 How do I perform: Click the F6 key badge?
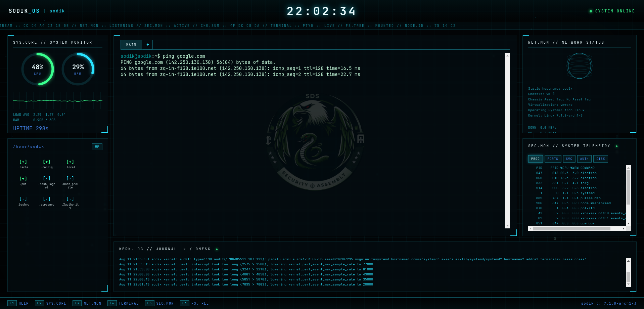(184, 303)
